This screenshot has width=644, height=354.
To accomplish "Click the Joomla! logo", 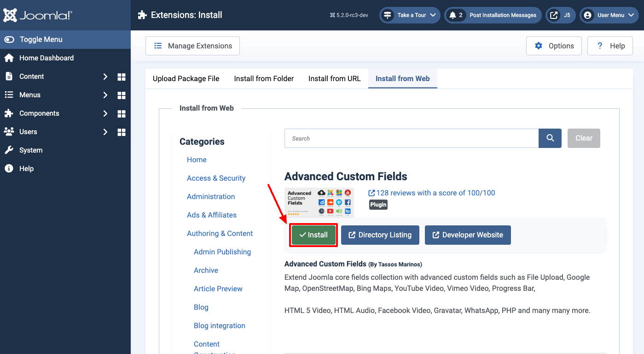I will 38,15.
